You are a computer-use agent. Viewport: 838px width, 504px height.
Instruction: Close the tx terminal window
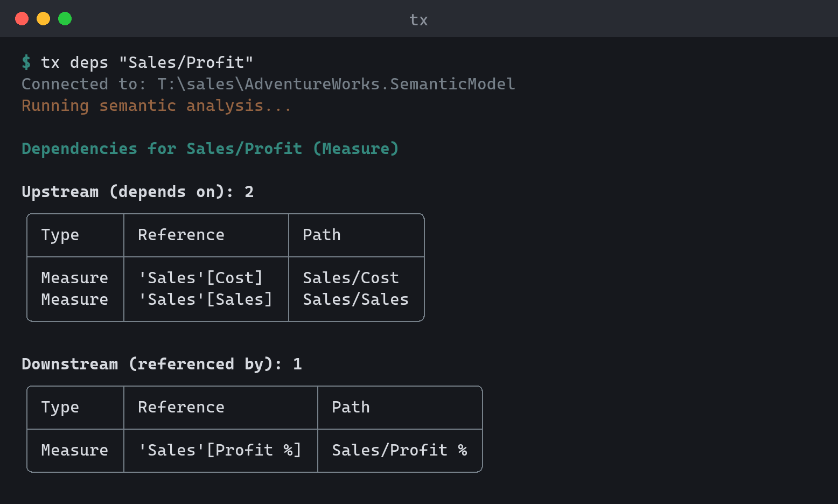coord(22,19)
